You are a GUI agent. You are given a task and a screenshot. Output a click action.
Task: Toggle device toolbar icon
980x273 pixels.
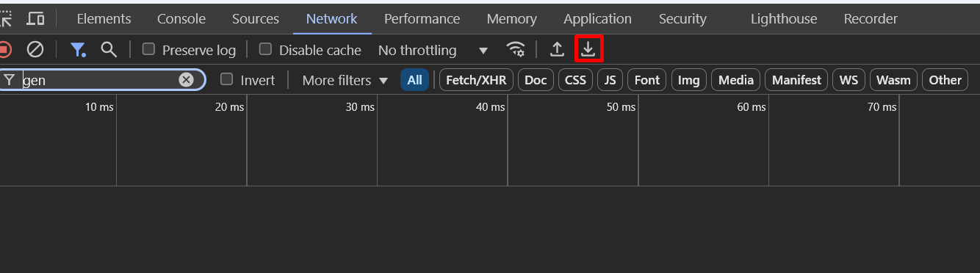[35, 19]
